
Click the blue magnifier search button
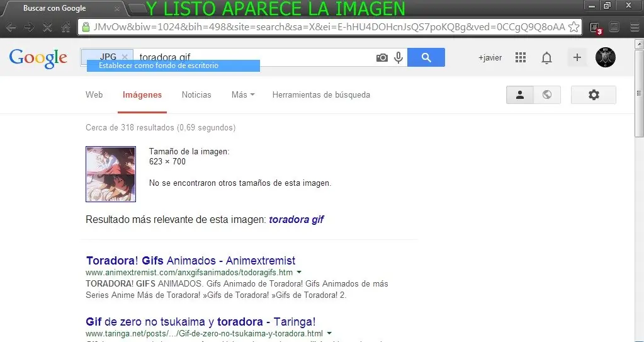426,57
